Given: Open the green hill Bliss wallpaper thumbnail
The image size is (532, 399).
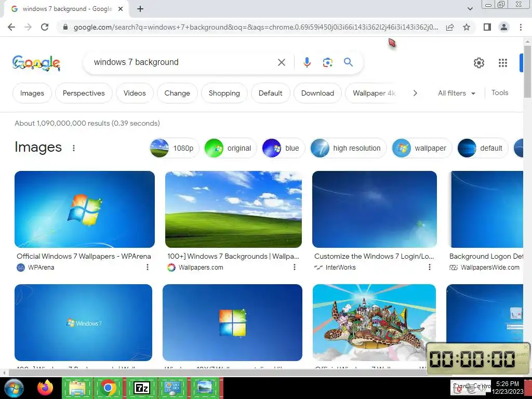Looking at the screenshot, I should click(233, 209).
